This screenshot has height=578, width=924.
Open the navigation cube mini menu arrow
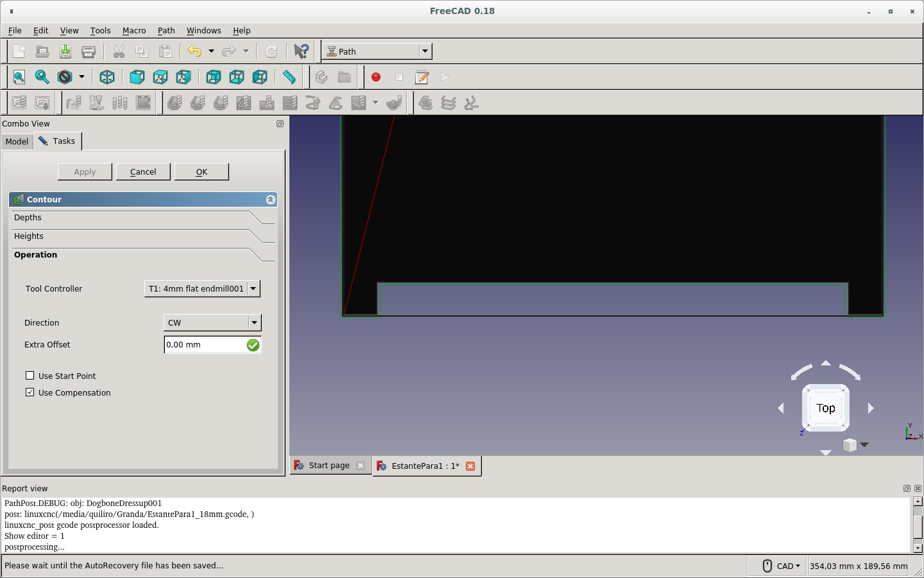pyautogui.click(x=864, y=444)
